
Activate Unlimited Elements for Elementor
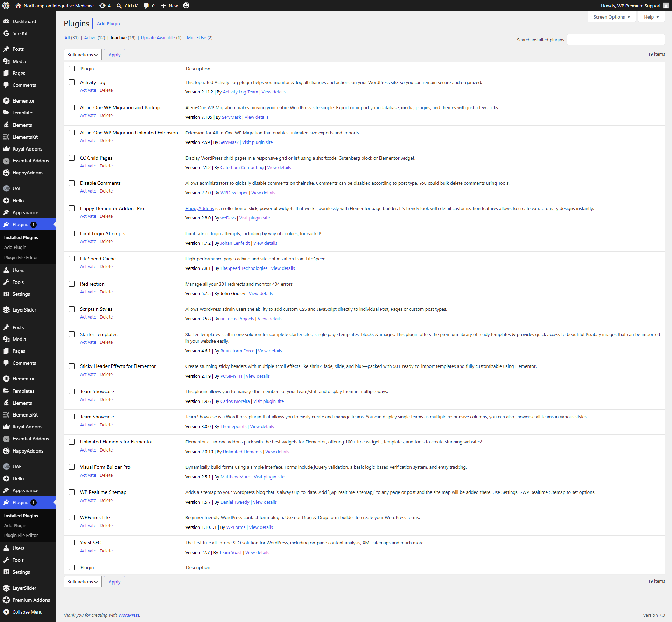coord(88,450)
